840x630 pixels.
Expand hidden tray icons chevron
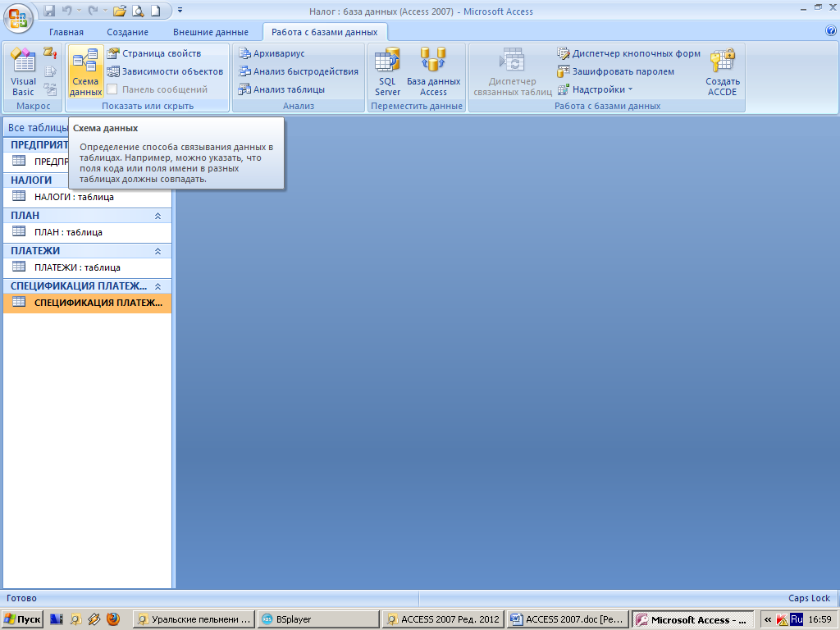pyautogui.click(x=768, y=619)
